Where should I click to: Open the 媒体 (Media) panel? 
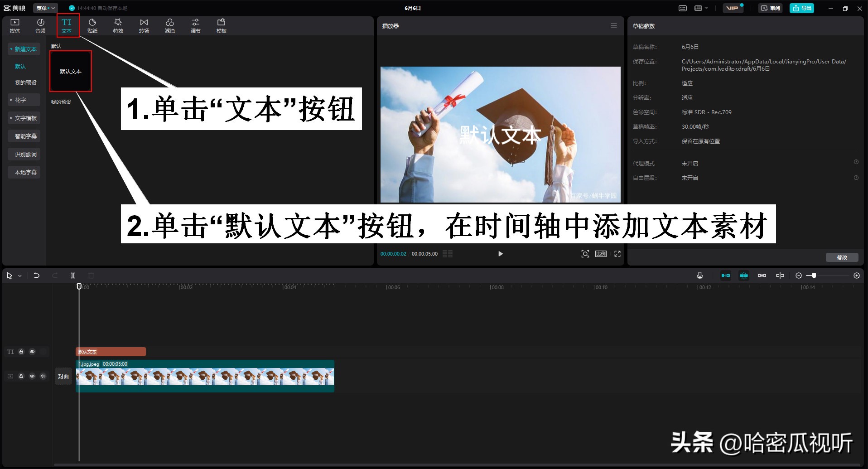14,25
